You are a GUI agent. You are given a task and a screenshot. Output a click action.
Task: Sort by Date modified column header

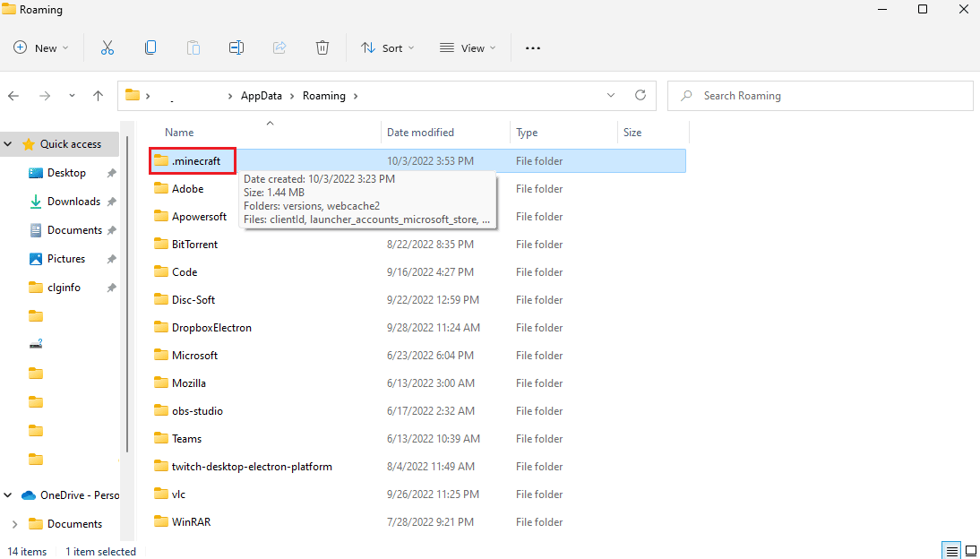tap(420, 133)
